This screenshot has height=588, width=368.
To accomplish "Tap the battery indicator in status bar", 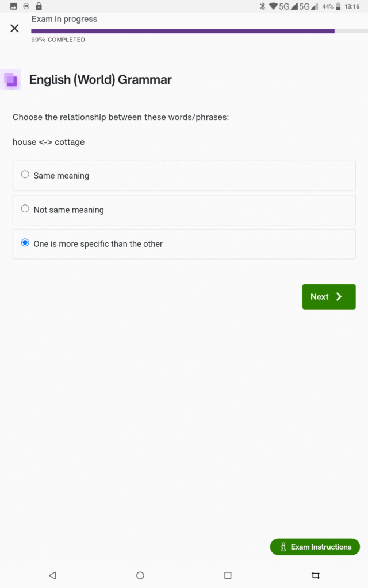I will pyautogui.click(x=338, y=6).
